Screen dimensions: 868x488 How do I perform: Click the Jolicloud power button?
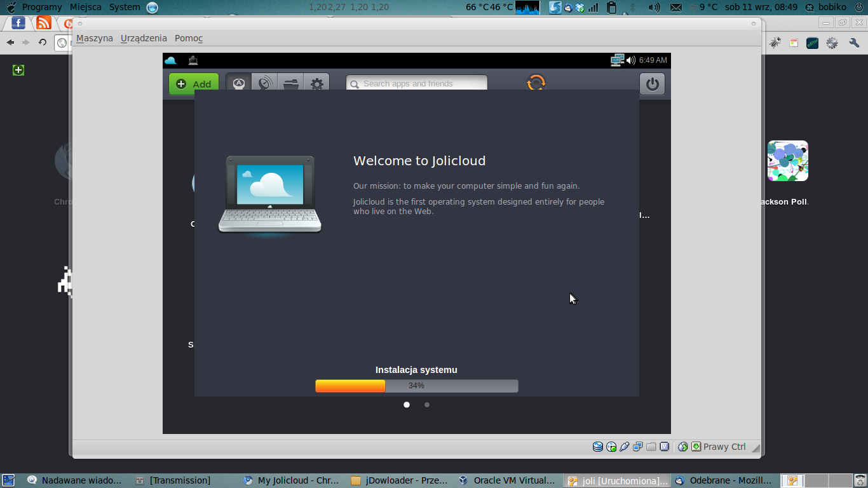click(x=653, y=84)
